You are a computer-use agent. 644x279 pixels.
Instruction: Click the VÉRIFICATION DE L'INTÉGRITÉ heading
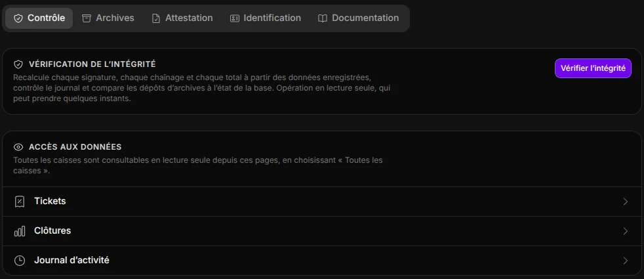click(x=92, y=64)
